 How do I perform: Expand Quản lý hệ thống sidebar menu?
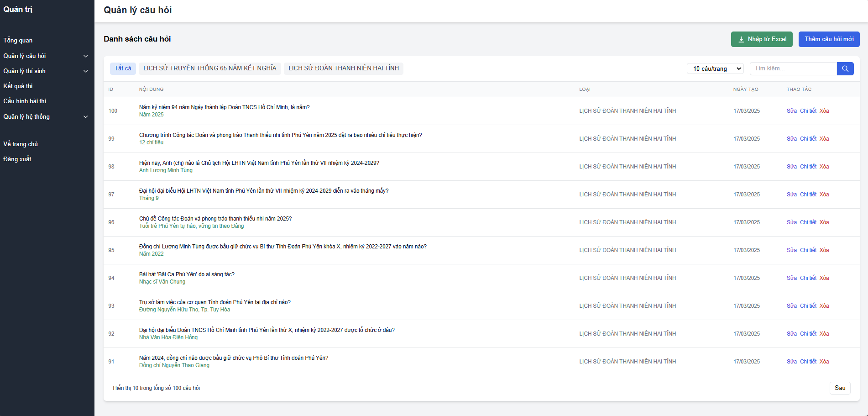tap(46, 116)
